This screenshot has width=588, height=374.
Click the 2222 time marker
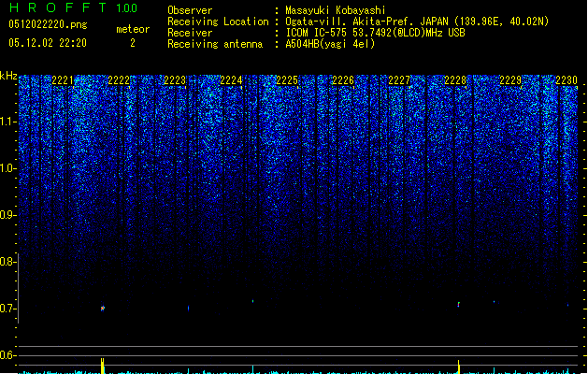coord(119,80)
